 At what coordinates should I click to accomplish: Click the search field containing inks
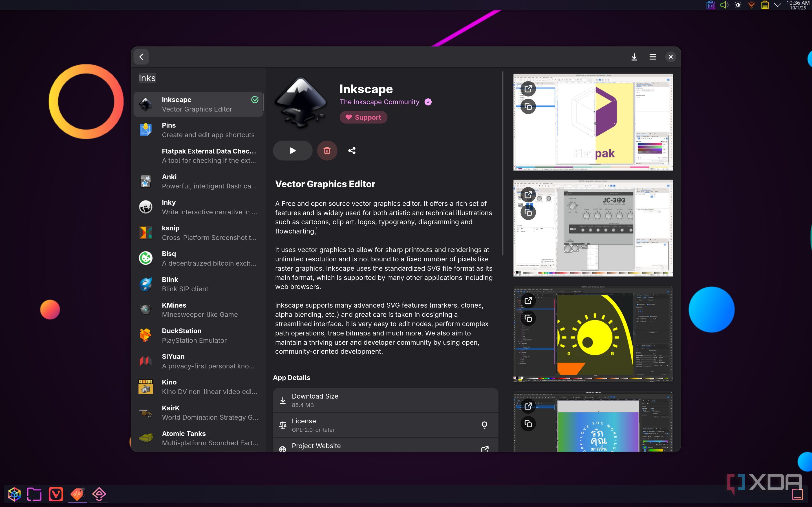pos(198,78)
